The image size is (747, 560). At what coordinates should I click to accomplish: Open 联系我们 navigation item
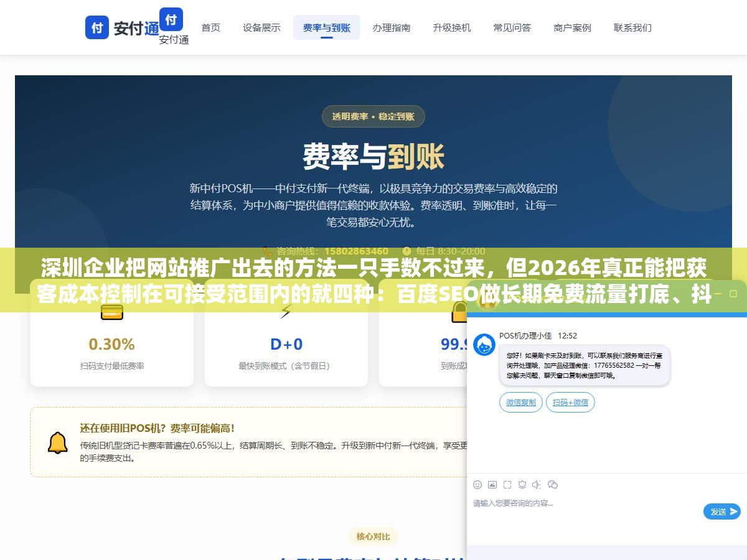[x=632, y=27]
